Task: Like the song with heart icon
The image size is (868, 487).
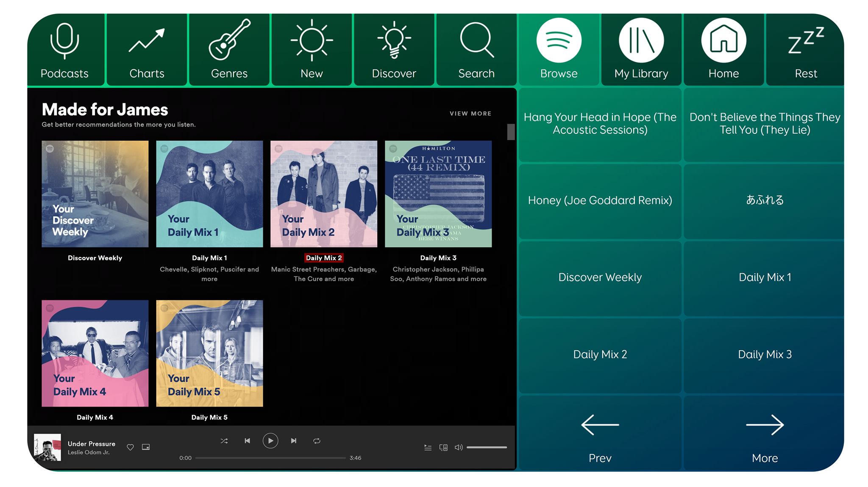Action: 131,447
